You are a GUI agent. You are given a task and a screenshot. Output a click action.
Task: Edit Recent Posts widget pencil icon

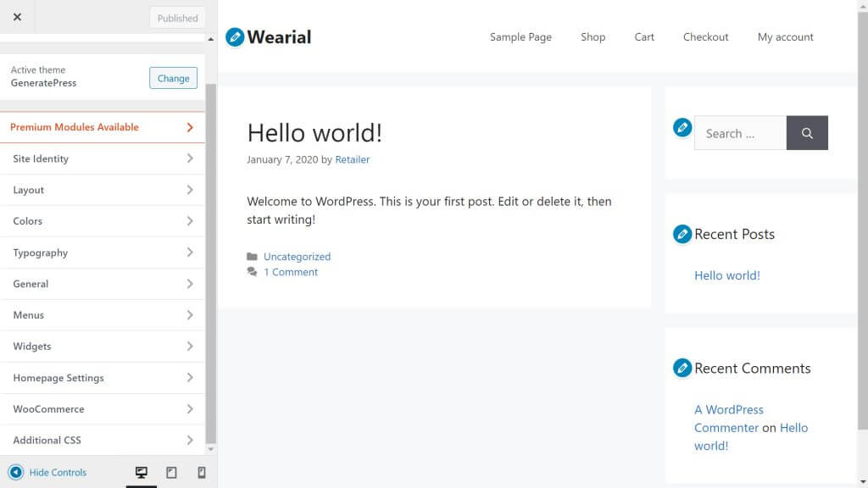point(682,234)
